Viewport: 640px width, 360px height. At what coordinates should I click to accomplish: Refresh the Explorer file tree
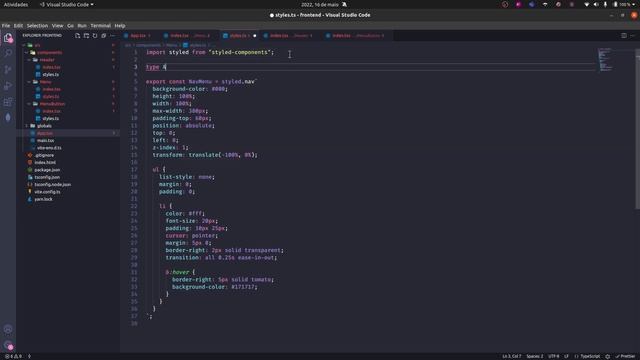[95, 36]
